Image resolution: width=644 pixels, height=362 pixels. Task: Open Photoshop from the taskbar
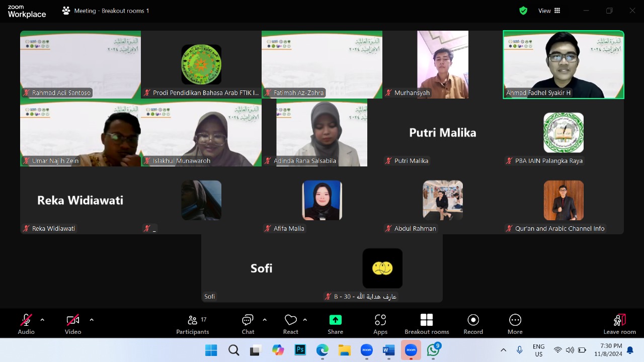click(300, 350)
